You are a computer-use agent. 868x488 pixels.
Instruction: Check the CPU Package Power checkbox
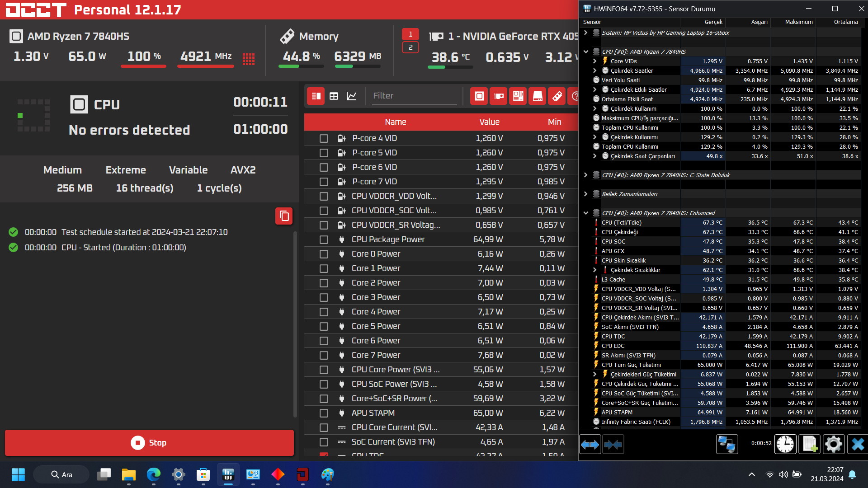(324, 239)
